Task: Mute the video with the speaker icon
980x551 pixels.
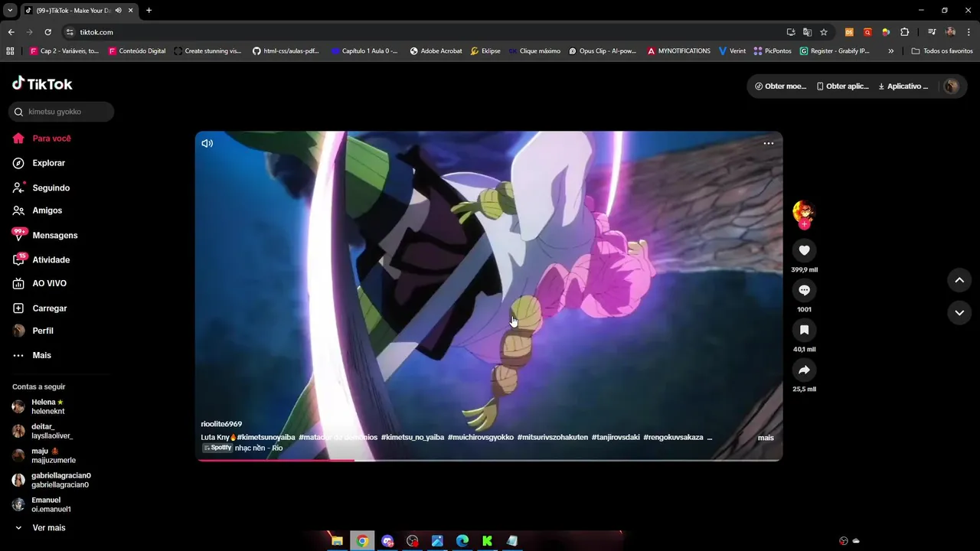Action: (207, 143)
